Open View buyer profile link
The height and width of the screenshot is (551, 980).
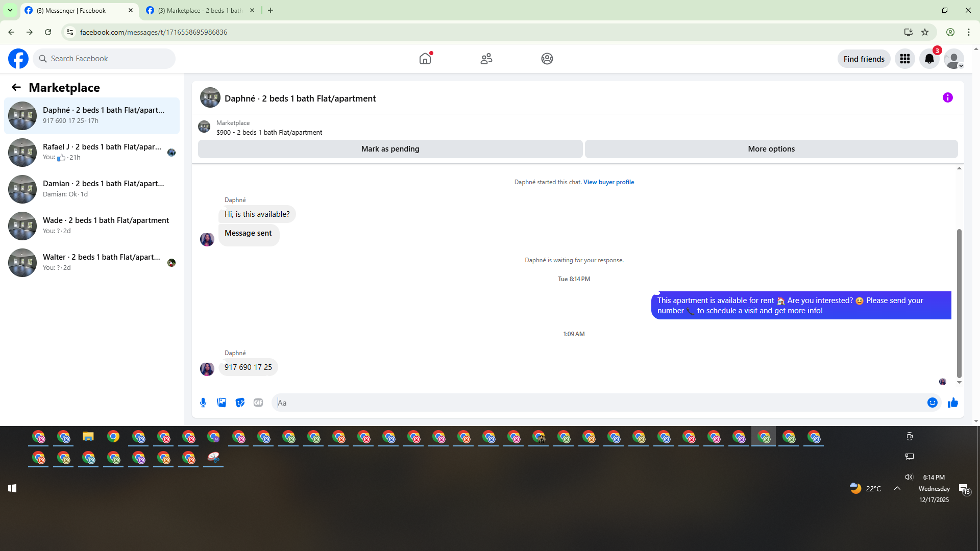point(608,182)
